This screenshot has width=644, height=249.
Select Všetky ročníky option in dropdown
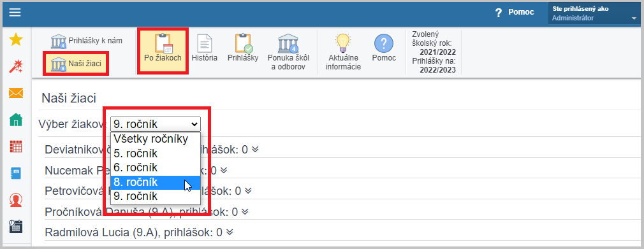tap(156, 139)
